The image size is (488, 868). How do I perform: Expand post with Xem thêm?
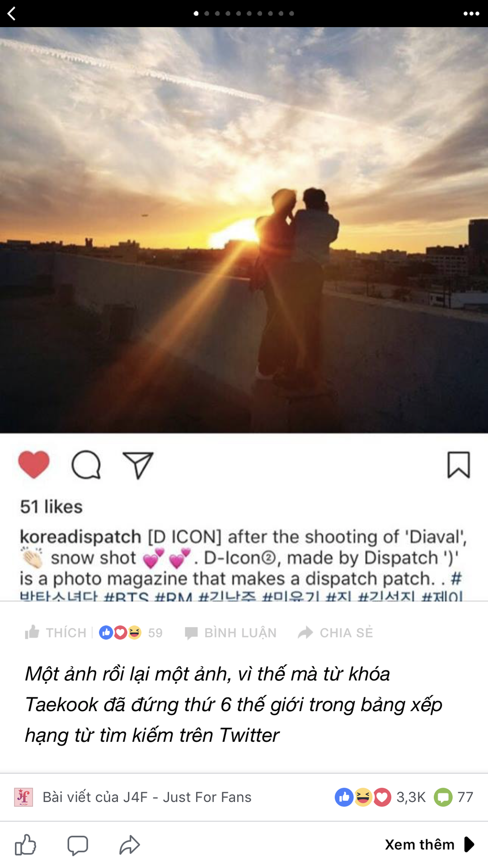coord(430,844)
